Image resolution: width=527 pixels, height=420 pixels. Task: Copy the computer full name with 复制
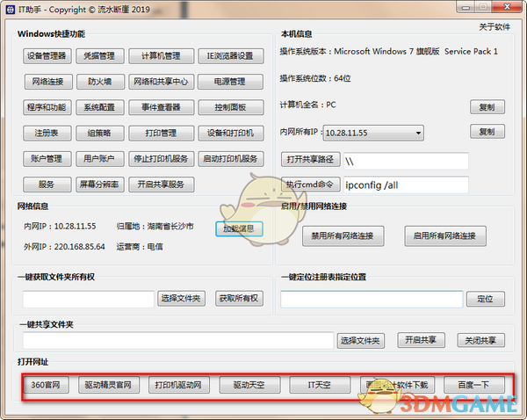(x=487, y=107)
